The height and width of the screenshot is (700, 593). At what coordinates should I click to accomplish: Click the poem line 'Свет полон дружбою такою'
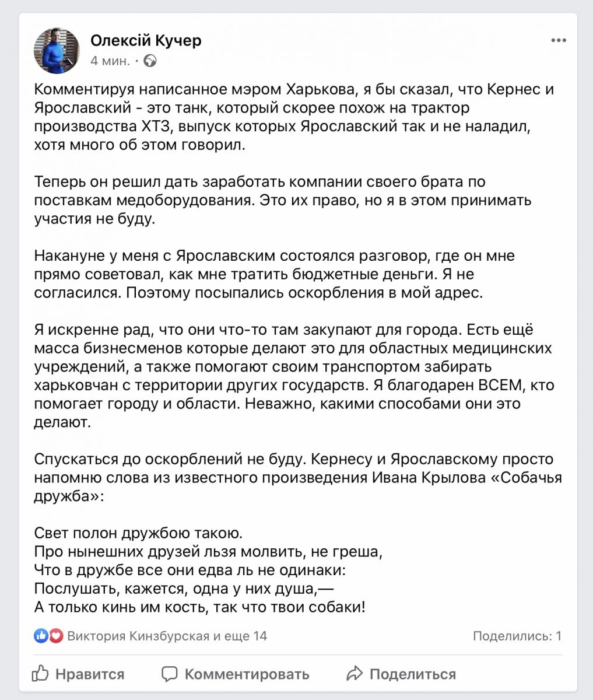click(x=138, y=533)
